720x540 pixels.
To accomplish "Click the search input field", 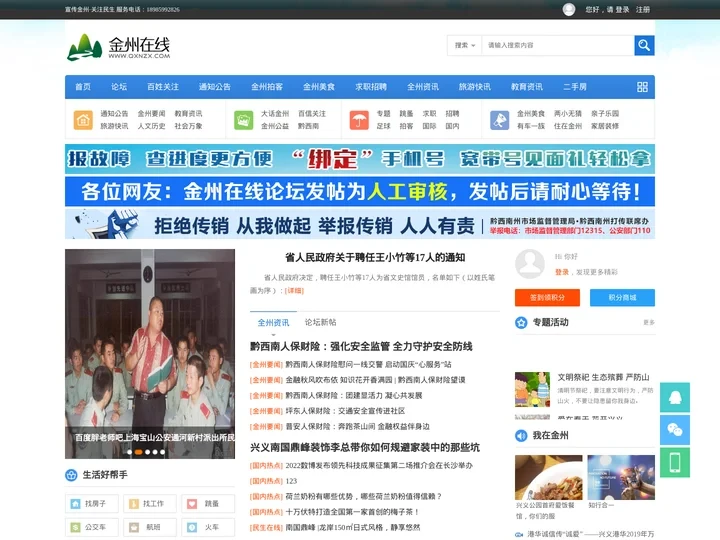I will click(x=558, y=45).
